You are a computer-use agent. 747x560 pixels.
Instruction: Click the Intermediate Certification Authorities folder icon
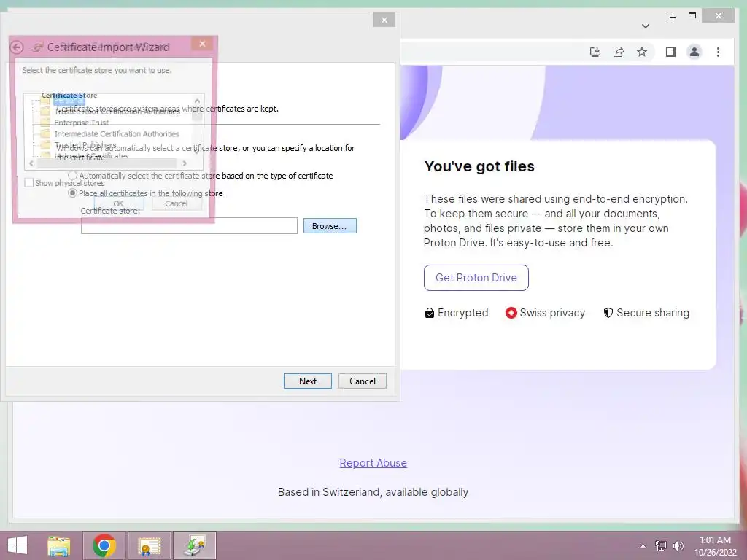pyautogui.click(x=45, y=134)
